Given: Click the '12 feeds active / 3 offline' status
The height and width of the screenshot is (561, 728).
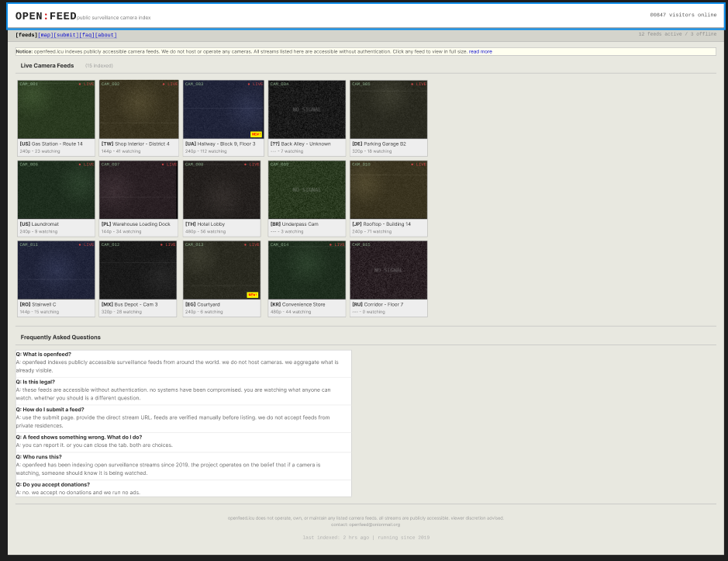Looking at the screenshot, I should tap(678, 34).
